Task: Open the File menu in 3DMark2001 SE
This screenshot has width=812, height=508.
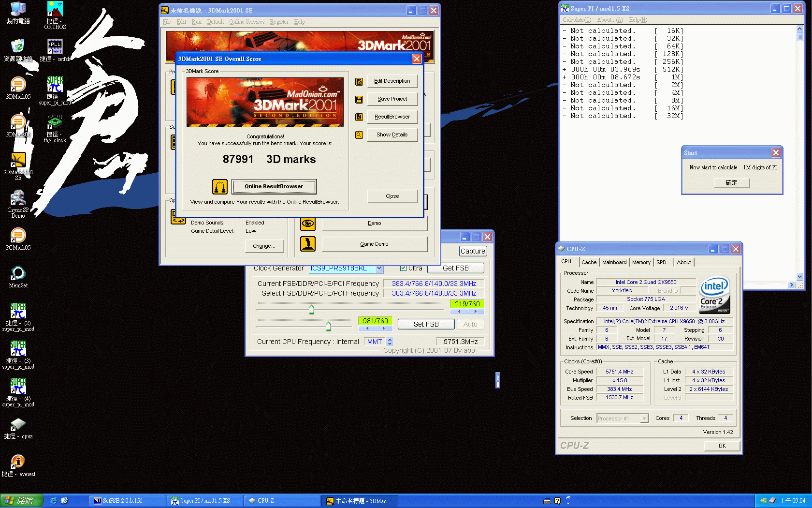Action: point(167,22)
